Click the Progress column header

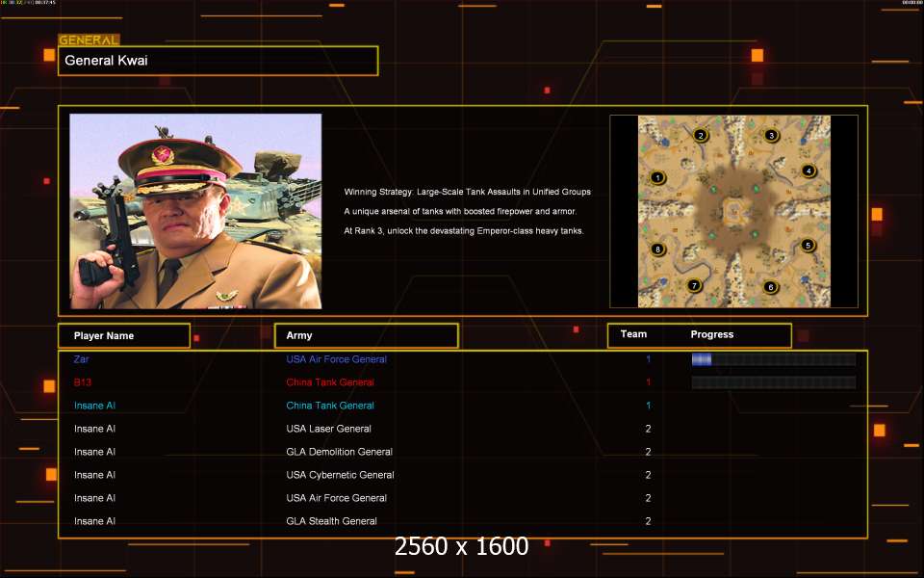point(712,334)
